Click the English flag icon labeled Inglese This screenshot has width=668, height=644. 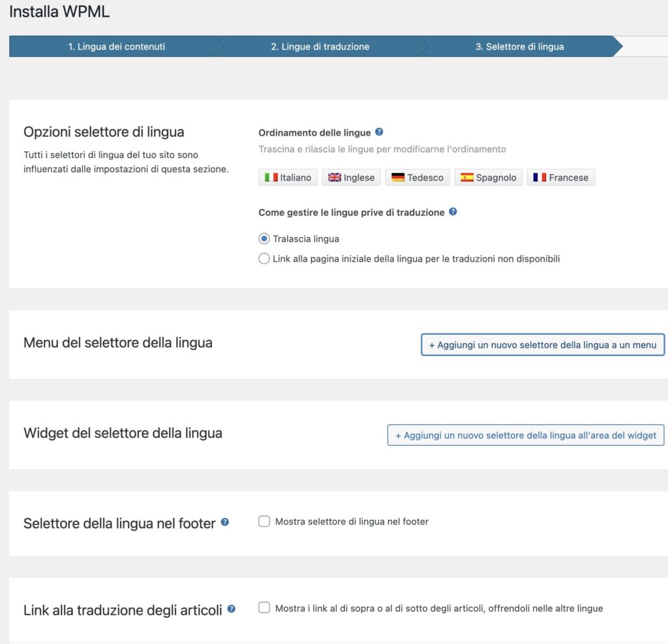point(334,177)
